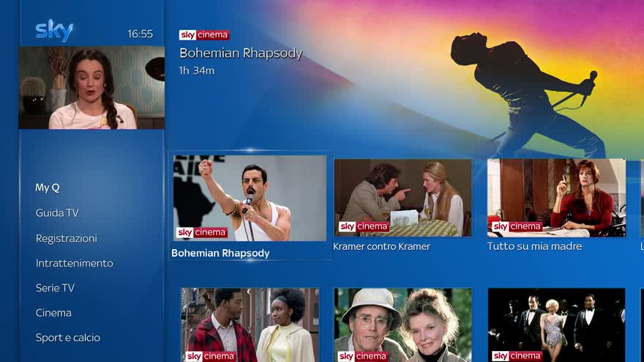The height and width of the screenshot is (362, 644).
Task: Click Sky Cinema badge on the Bohemian Rhapsody tile
Action: click(202, 232)
